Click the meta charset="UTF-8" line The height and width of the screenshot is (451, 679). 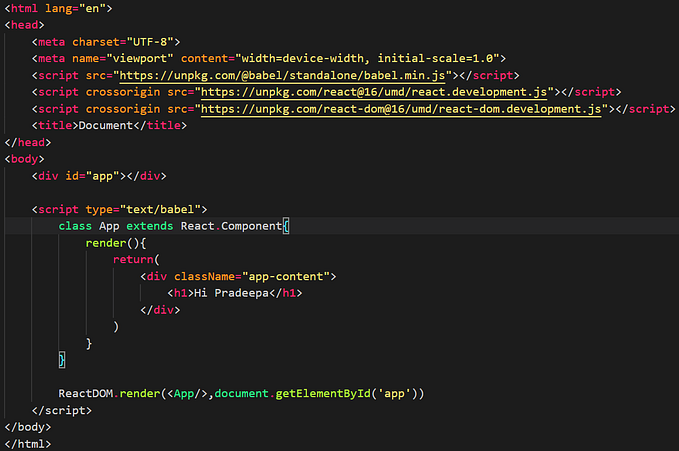pyautogui.click(x=106, y=42)
